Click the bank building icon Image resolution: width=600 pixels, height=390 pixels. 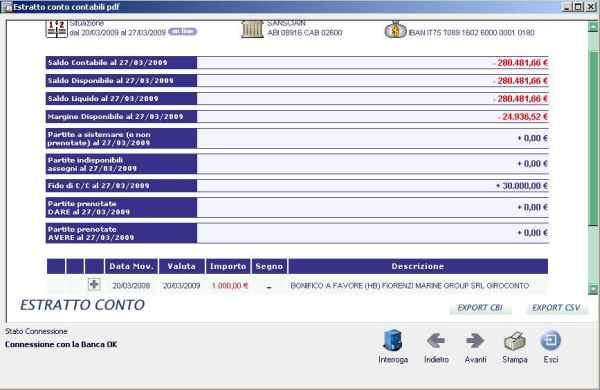click(253, 29)
